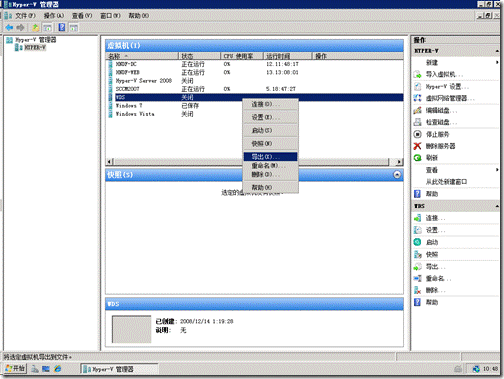The width and height of the screenshot is (504, 379).
Task: Click the WDS 连接 (connect) icon
Action: [x=417, y=218]
